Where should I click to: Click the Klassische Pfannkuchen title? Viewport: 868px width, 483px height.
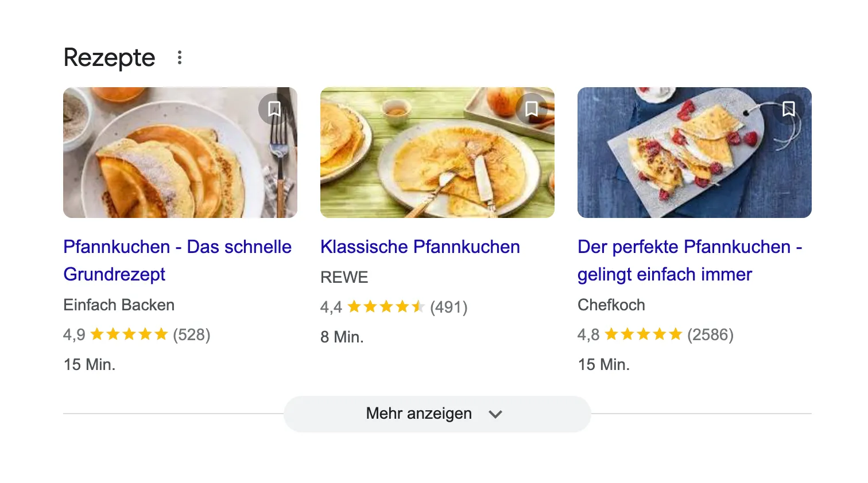click(x=420, y=247)
